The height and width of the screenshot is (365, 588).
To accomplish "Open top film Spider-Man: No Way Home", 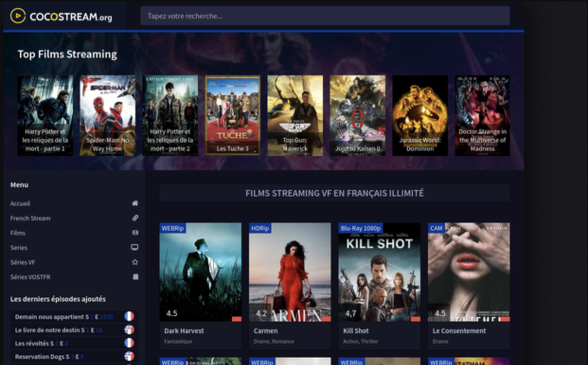I will click(x=107, y=116).
